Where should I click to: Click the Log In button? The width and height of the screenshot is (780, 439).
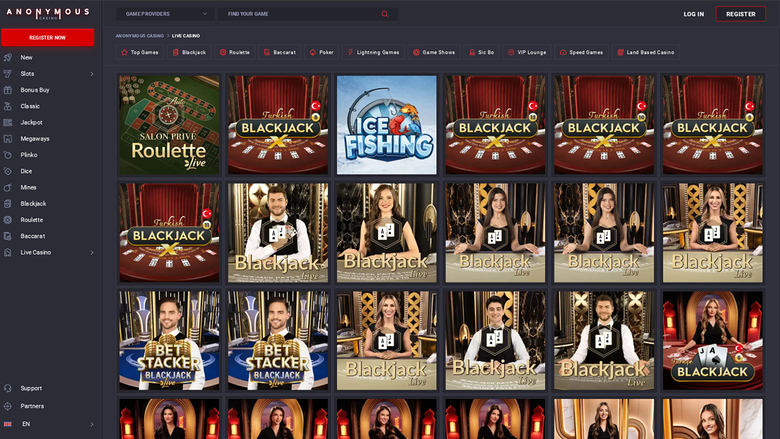tap(693, 14)
